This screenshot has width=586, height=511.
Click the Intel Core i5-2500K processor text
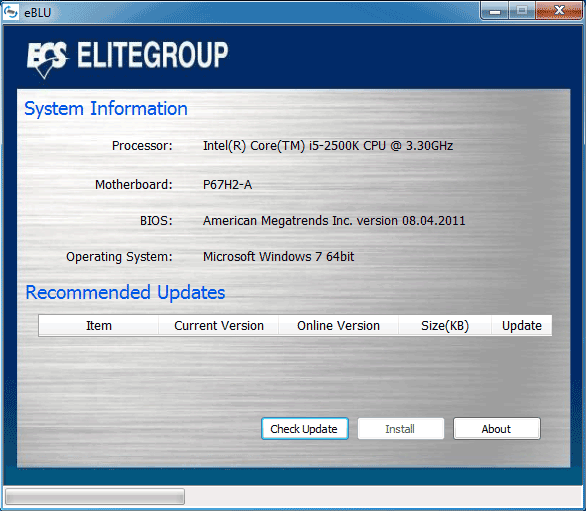pyautogui.click(x=328, y=145)
